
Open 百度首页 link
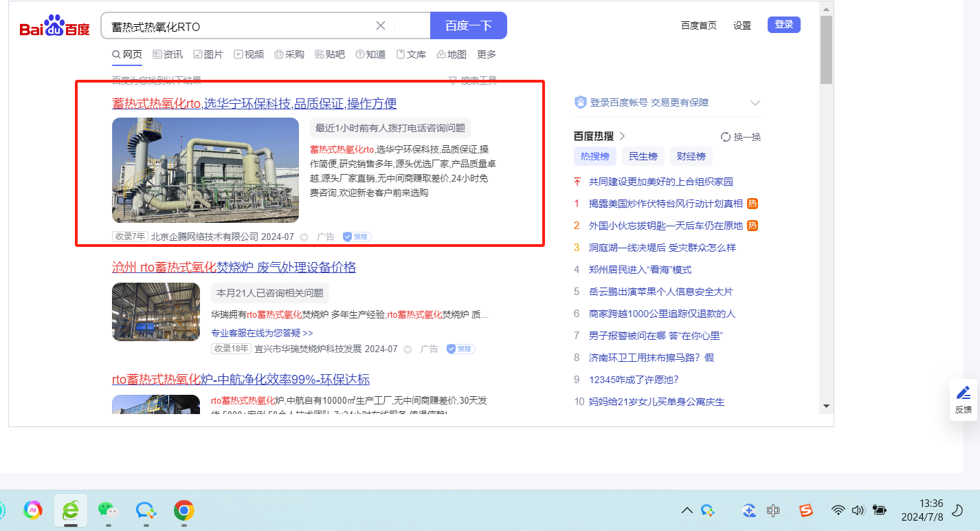(x=699, y=25)
